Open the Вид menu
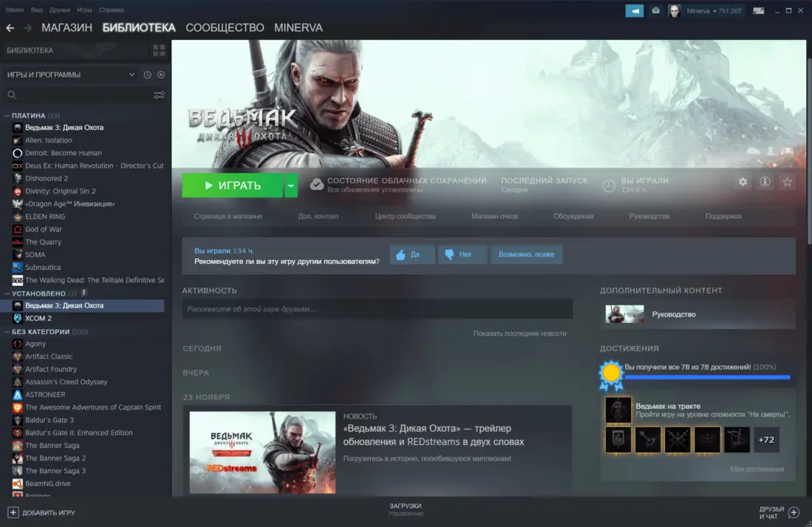The image size is (812, 527). click(x=37, y=10)
